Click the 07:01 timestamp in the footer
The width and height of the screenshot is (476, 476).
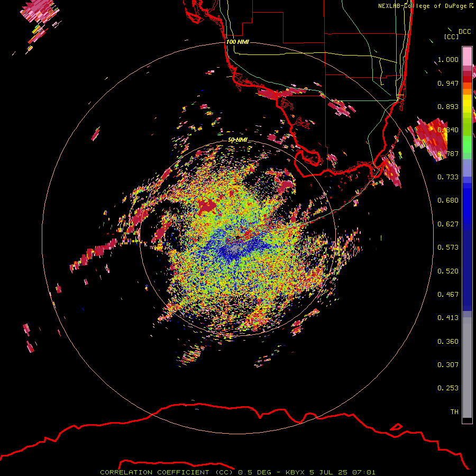[364, 472]
